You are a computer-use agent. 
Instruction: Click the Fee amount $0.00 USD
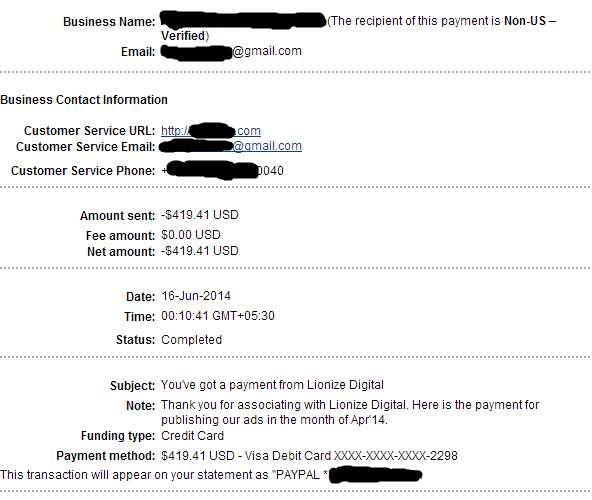tap(191, 235)
